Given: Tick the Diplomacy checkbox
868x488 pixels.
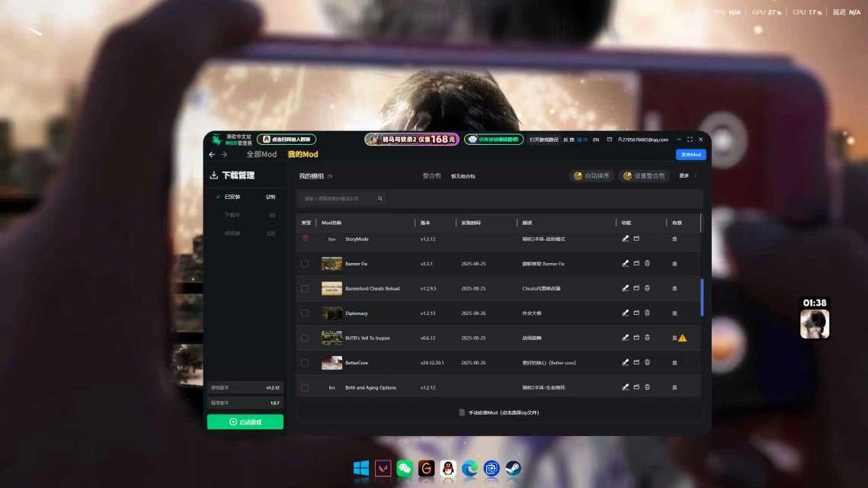Looking at the screenshot, I should pyautogui.click(x=305, y=313).
